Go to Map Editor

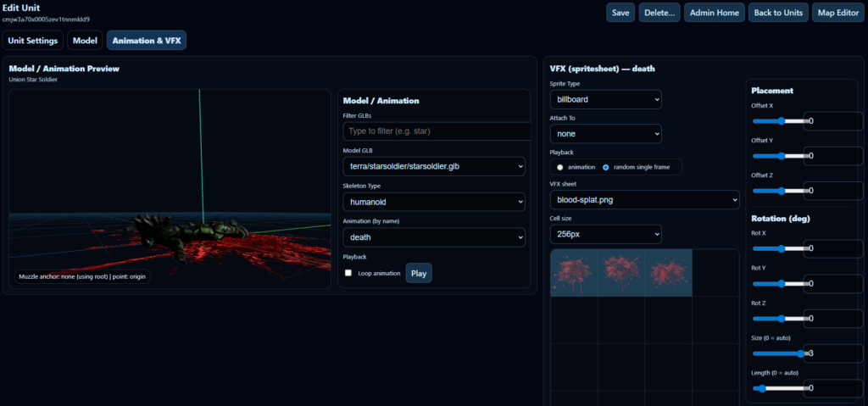pos(836,13)
